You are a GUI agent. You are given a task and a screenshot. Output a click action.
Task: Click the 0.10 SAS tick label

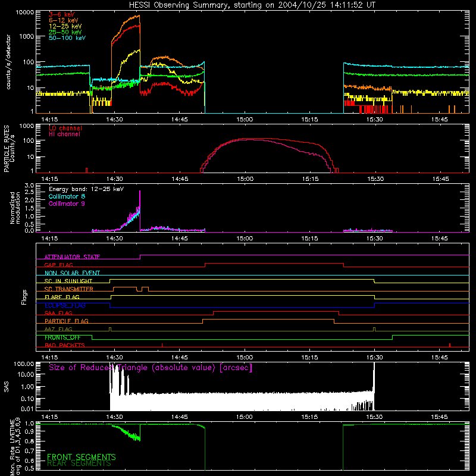pyautogui.click(x=27, y=398)
